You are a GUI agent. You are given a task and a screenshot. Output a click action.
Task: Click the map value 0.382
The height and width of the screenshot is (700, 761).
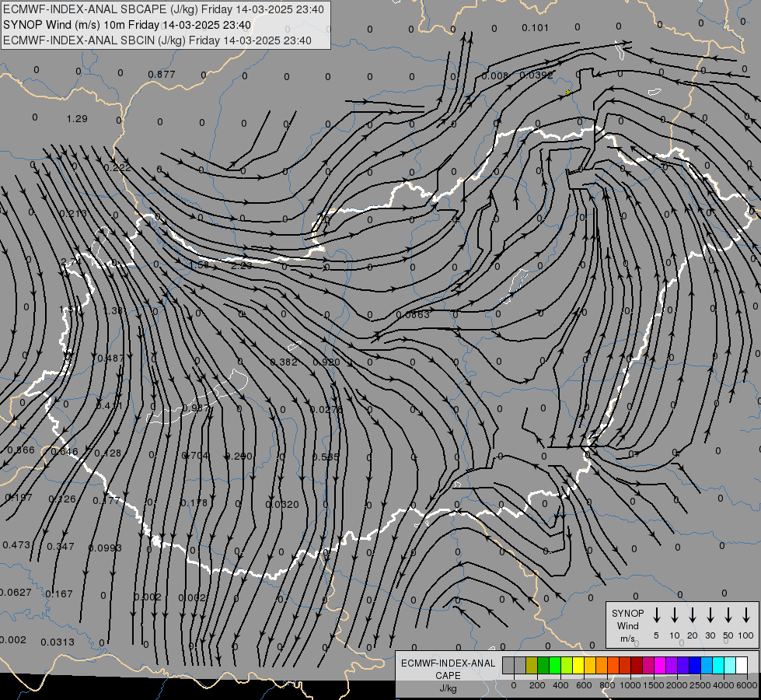click(x=284, y=362)
